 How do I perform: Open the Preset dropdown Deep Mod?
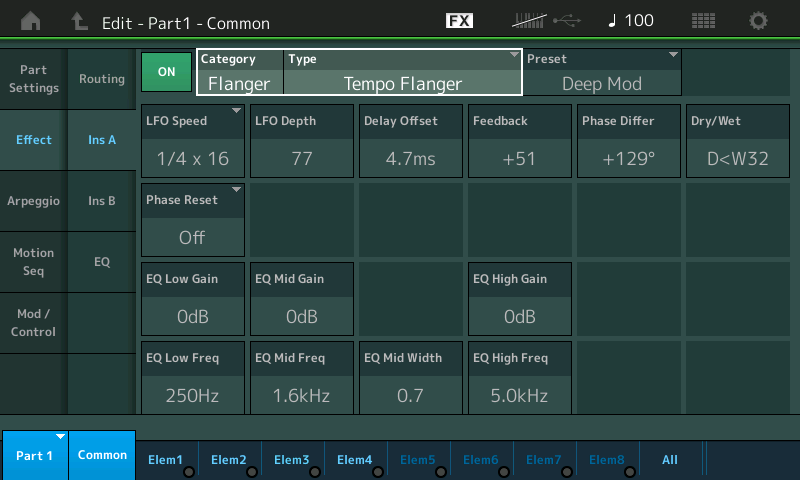(x=602, y=72)
